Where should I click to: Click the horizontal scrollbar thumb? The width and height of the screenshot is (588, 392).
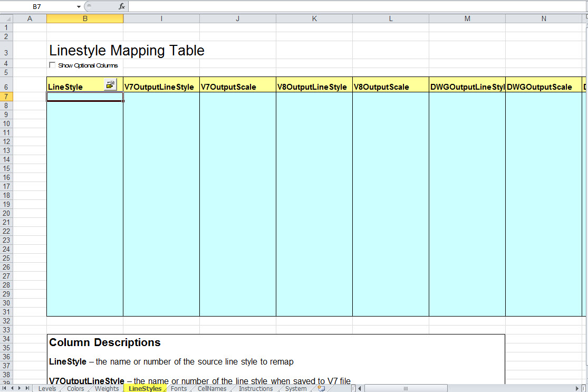[406, 389]
